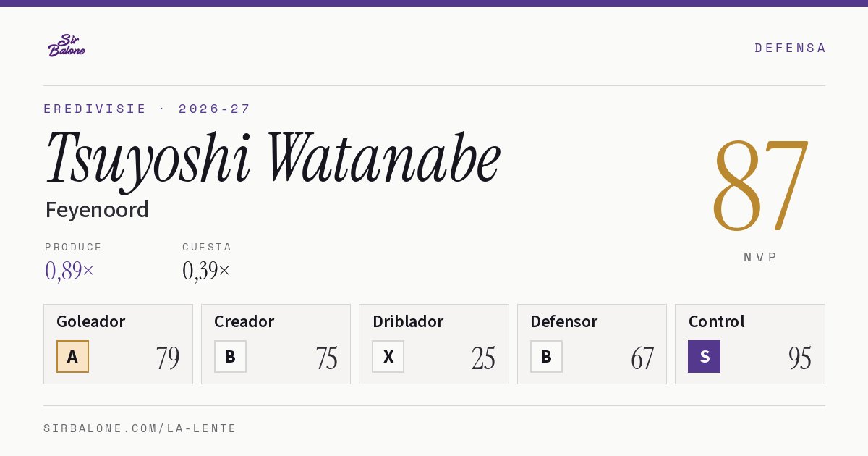Click the Sir Balone logo

[x=67, y=46]
